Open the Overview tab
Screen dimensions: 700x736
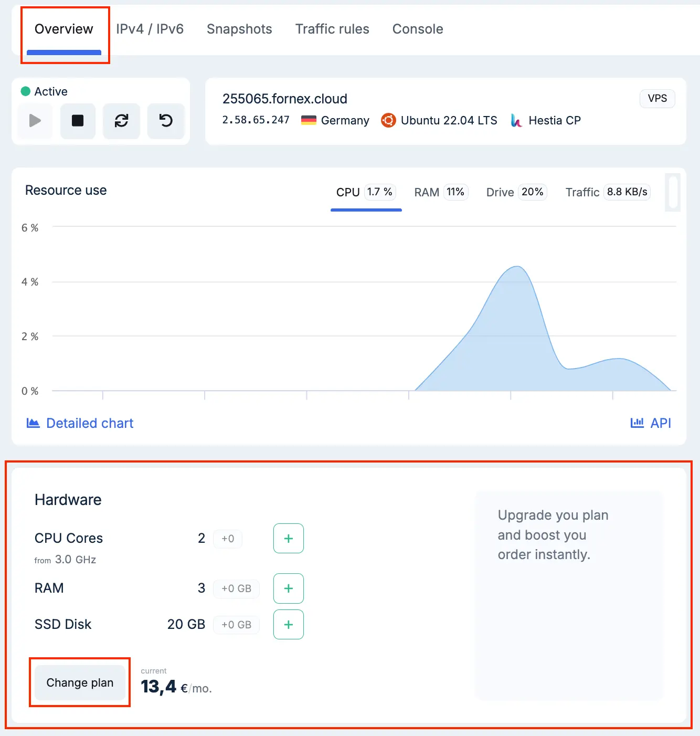click(x=64, y=29)
